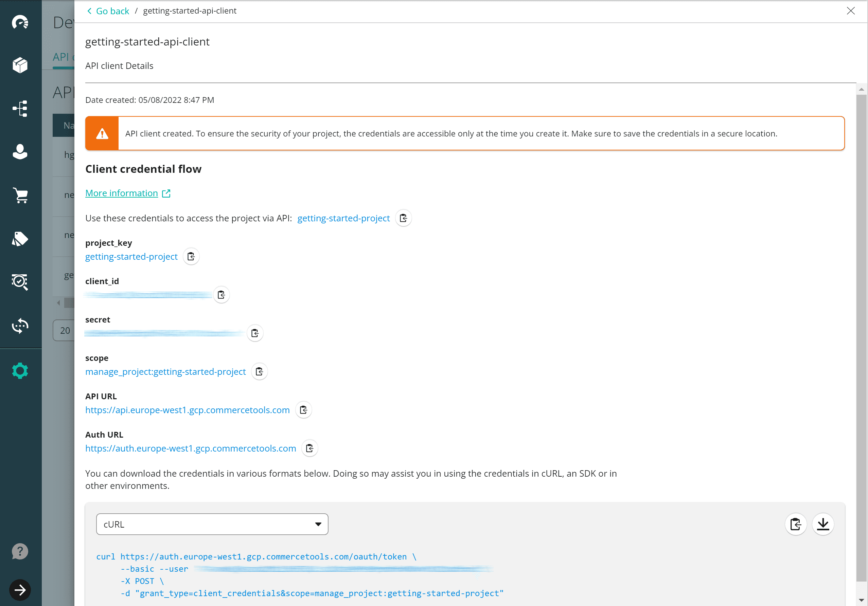Open the Customers icon in sidebar
Image resolution: width=868 pixels, height=606 pixels.
(20, 152)
